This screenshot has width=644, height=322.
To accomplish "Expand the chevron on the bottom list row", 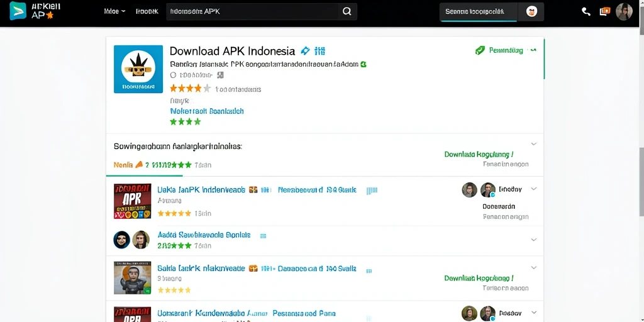I will (533, 312).
